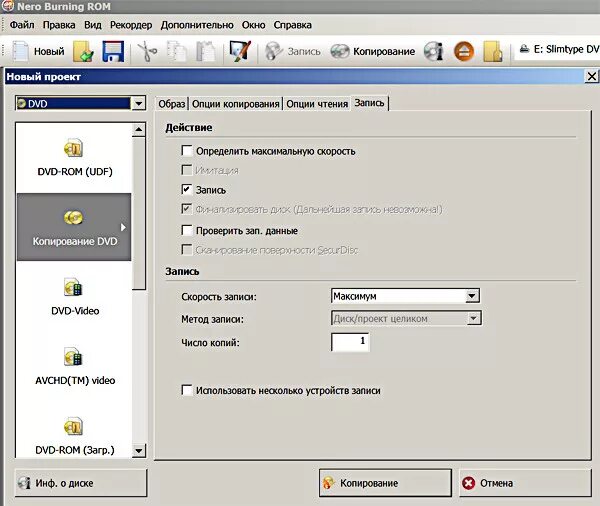Open the Рекордер menu
This screenshot has height=506, width=600.
[131, 25]
